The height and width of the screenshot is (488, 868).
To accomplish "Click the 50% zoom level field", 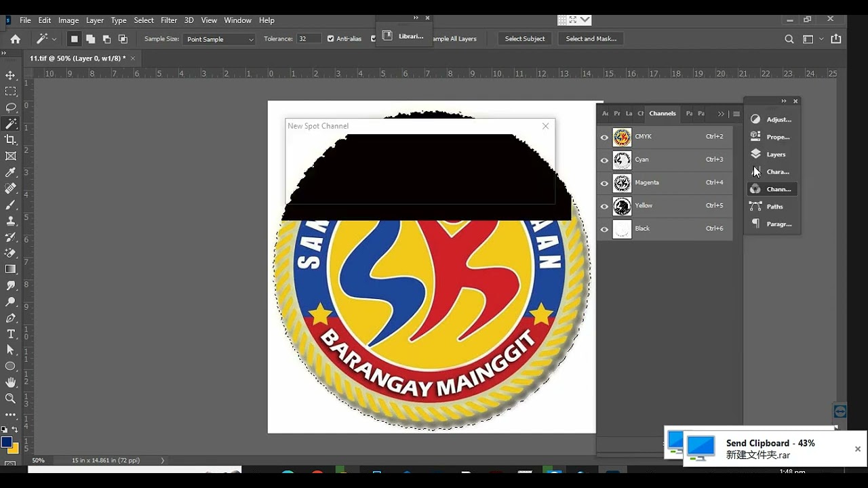I will 38,460.
